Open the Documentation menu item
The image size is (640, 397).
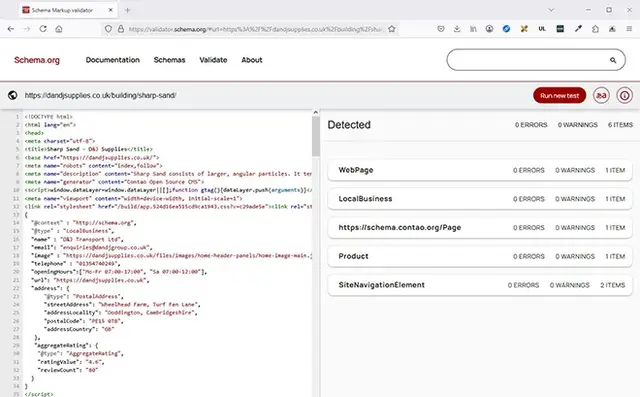point(113,60)
